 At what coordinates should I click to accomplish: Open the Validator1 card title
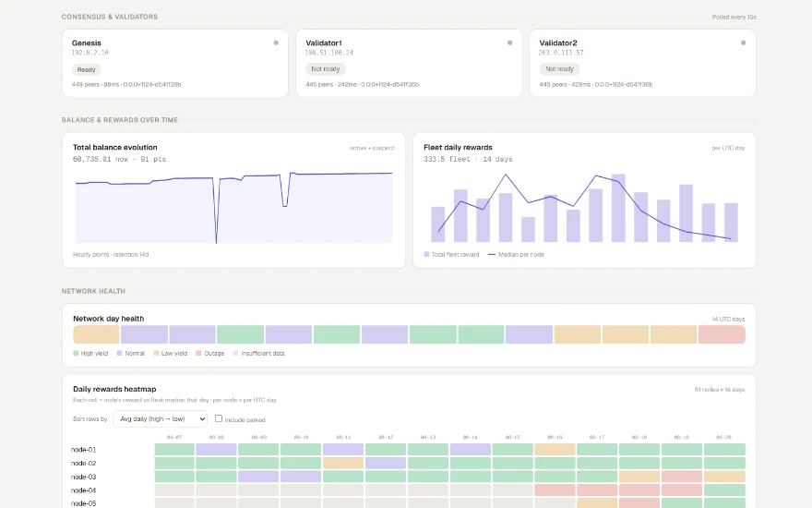[324, 43]
